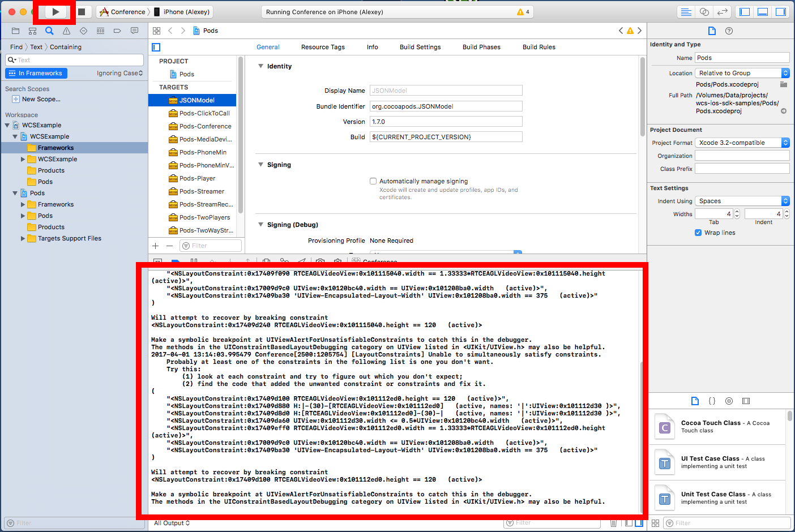Image resolution: width=795 pixels, height=532 pixels.
Task: Show the File inspector
Action: 712,31
